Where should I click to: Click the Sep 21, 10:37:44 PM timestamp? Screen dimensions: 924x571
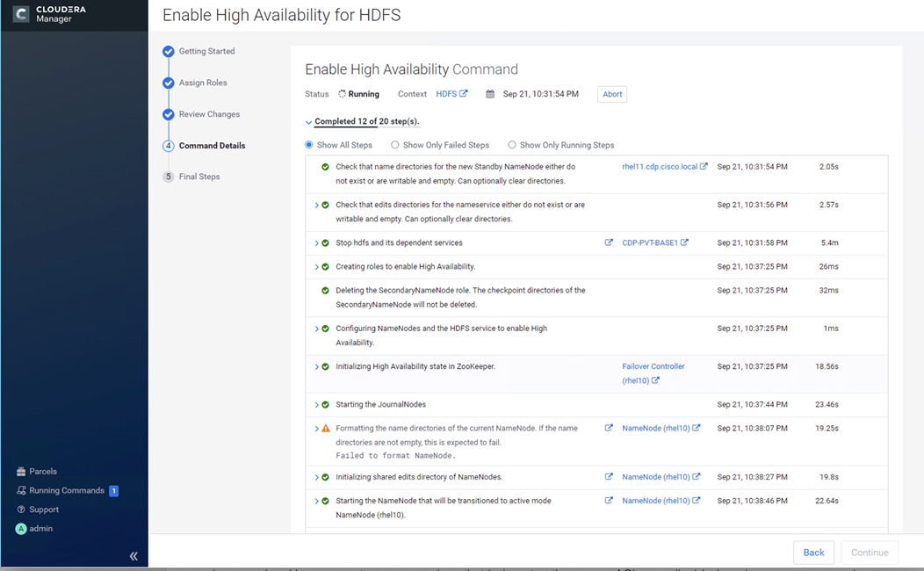click(x=752, y=404)
